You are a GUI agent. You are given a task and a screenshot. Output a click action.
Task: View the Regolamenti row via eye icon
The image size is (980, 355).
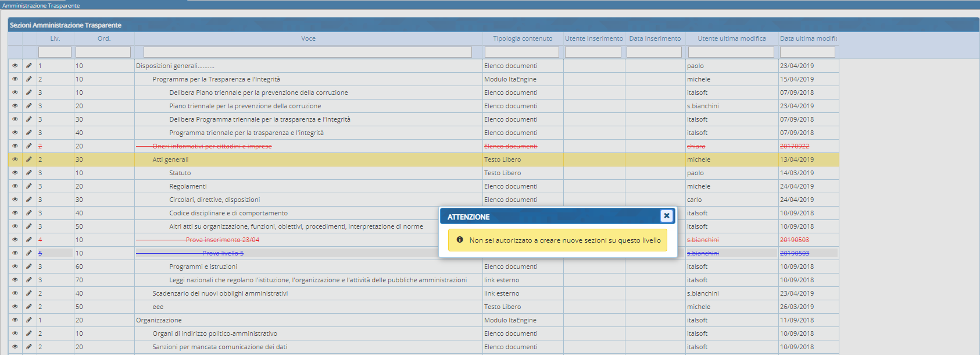click(15, 186)
